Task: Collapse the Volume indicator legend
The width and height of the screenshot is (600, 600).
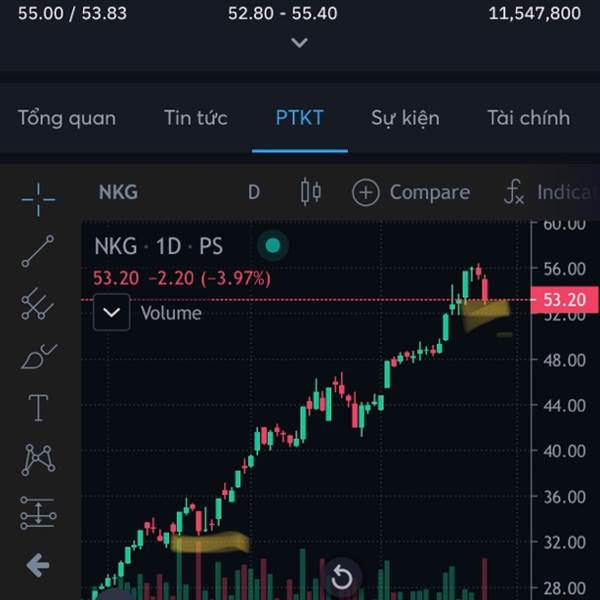Action: point(111,313)
